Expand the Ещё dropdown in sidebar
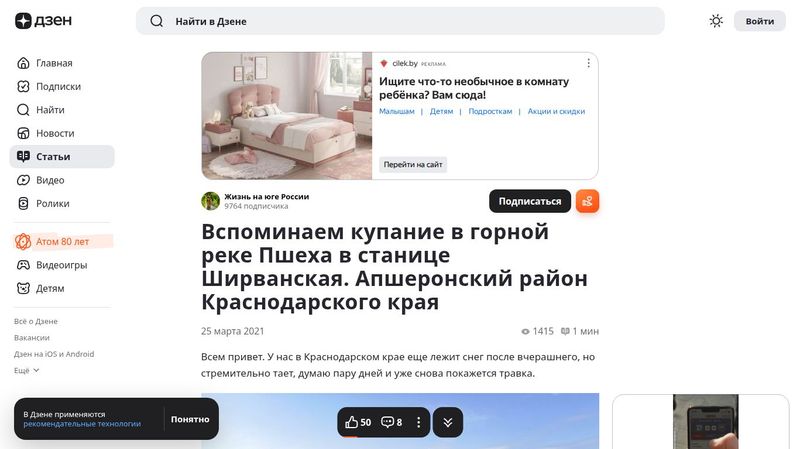The width and height of the screenshot is (800, 449). [x=27, y=370]
